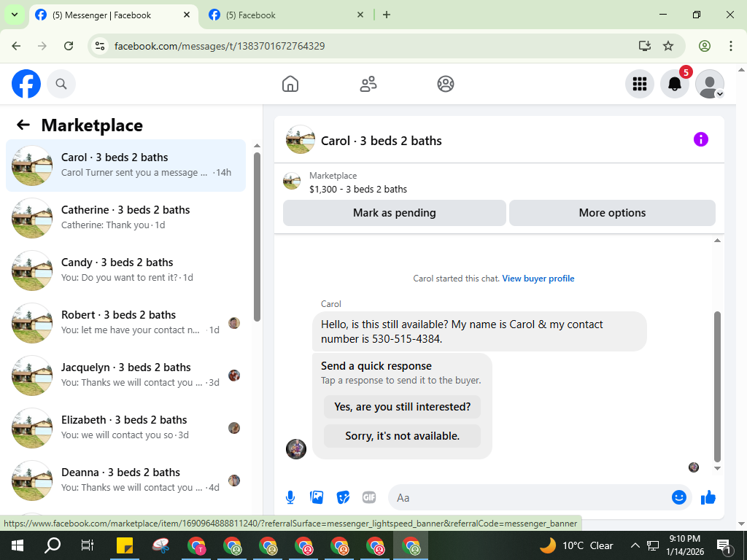Go to the Home feed icon

click(x=290, y=84)
